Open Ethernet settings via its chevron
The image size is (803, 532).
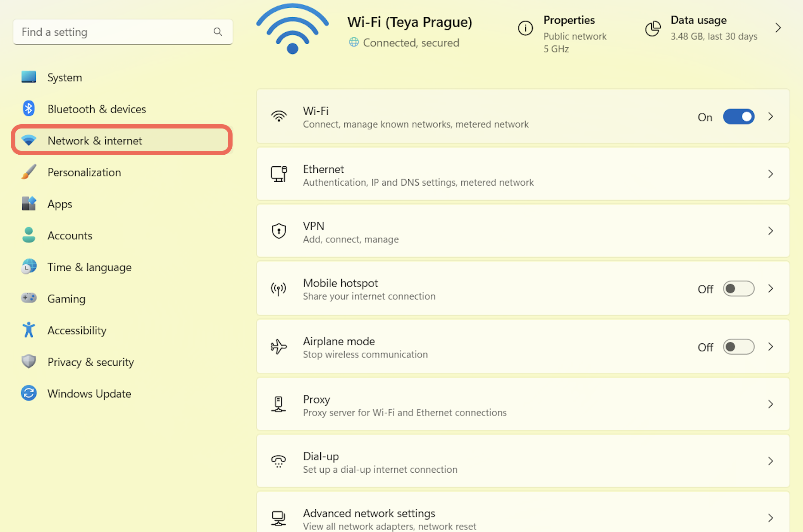(770, 174)
